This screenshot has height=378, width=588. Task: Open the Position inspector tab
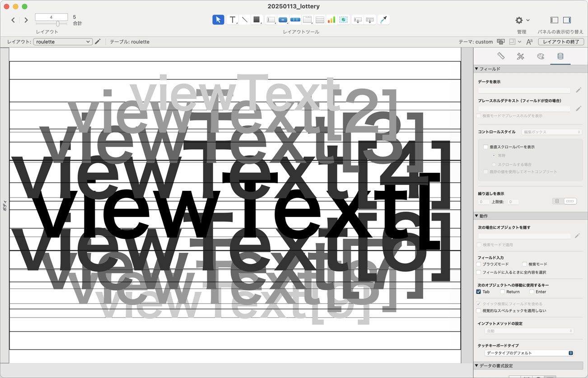click(x=501, y=56)
